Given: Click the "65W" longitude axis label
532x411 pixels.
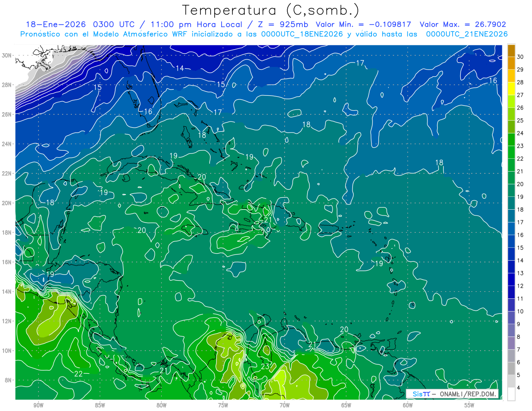Looking at the screenshot, I should click(x=346, y=405).
